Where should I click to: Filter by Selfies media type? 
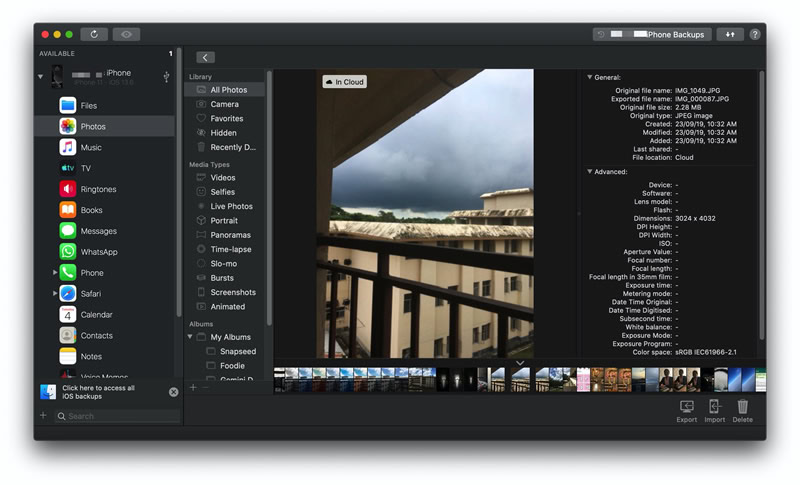(224, 192)
